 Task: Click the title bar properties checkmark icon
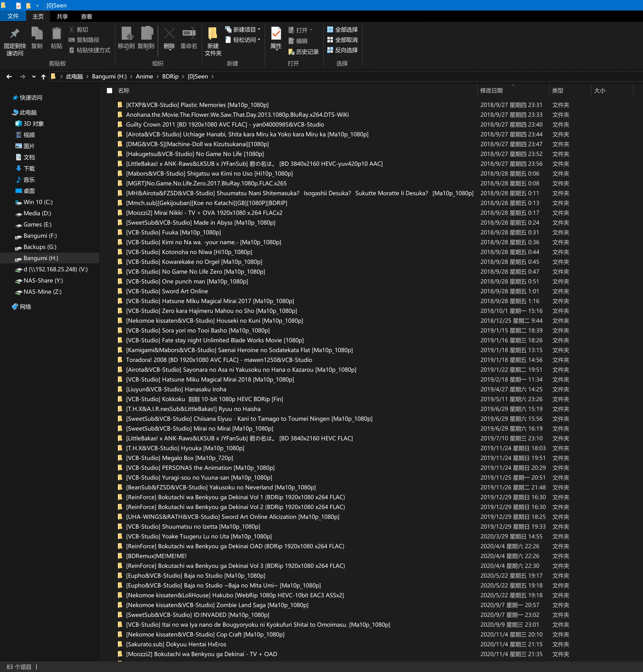[x=18, y=5]
